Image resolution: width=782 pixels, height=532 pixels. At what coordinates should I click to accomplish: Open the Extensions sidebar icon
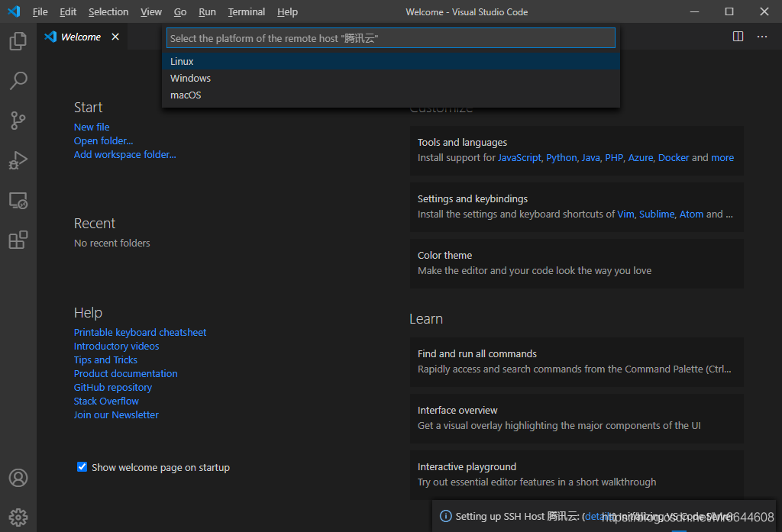[x=18, y=240]
